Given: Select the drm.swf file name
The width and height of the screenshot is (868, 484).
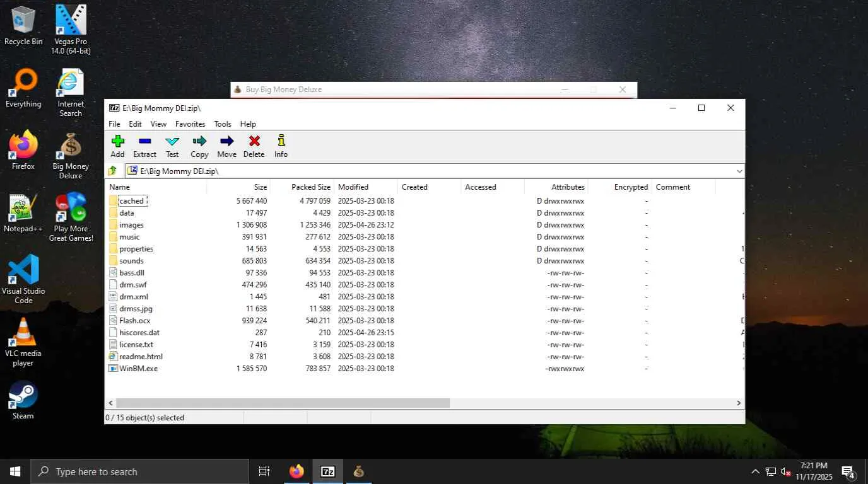Looking at the screenshot, I should pos(132,284).
